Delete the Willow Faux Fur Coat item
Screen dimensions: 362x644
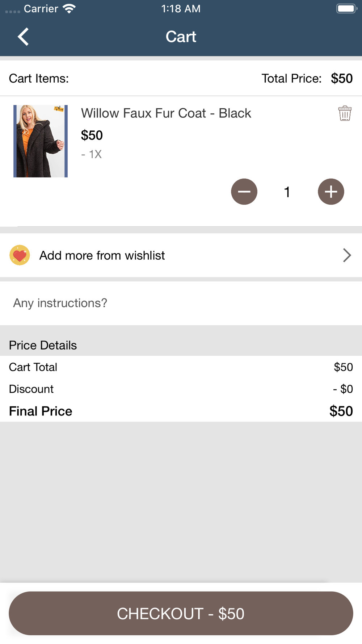(x=345, y=113)
